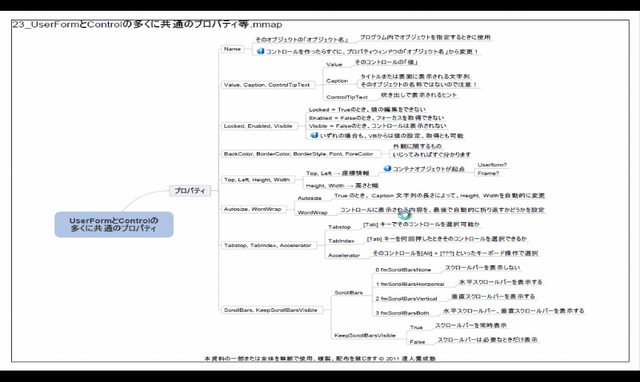This screenshot has height=382, width=640.
Task: Click the info icon before いずれの場合も note
Action: click(x=314, y=135)
